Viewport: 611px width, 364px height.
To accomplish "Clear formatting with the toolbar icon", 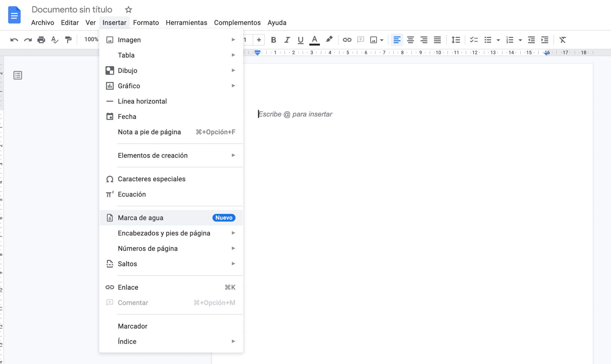I will [563, 40].
